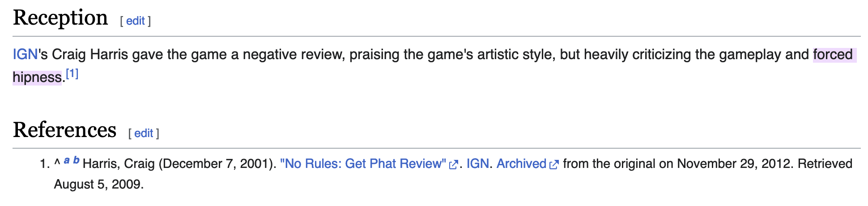Jump to citation backlink "b"
868x206 pixels.
76,160
